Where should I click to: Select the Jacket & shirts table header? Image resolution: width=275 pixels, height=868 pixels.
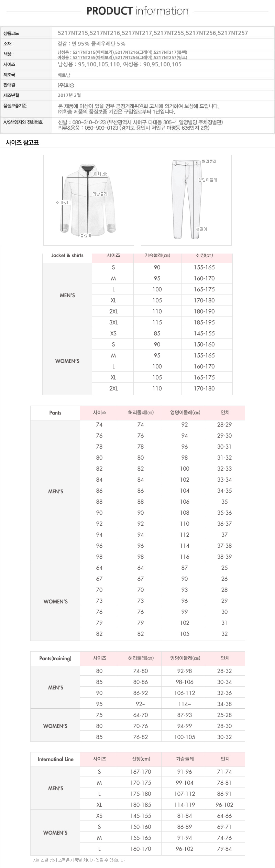coord(67,255)
